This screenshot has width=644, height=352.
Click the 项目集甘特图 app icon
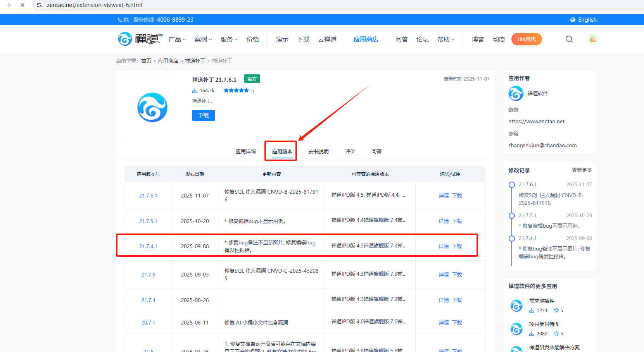point(516,329)
